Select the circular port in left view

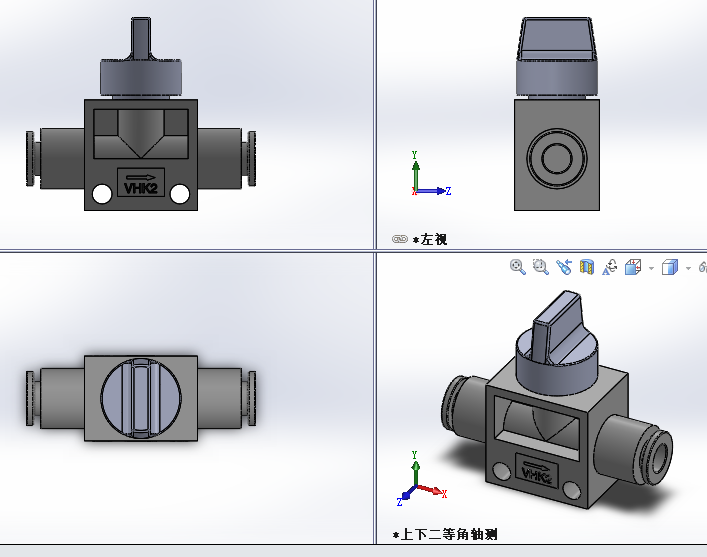(x=557, y=158)
